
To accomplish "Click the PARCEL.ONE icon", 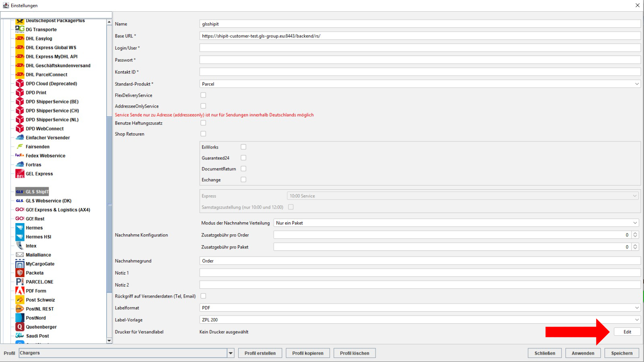I will tap(20, 282).
